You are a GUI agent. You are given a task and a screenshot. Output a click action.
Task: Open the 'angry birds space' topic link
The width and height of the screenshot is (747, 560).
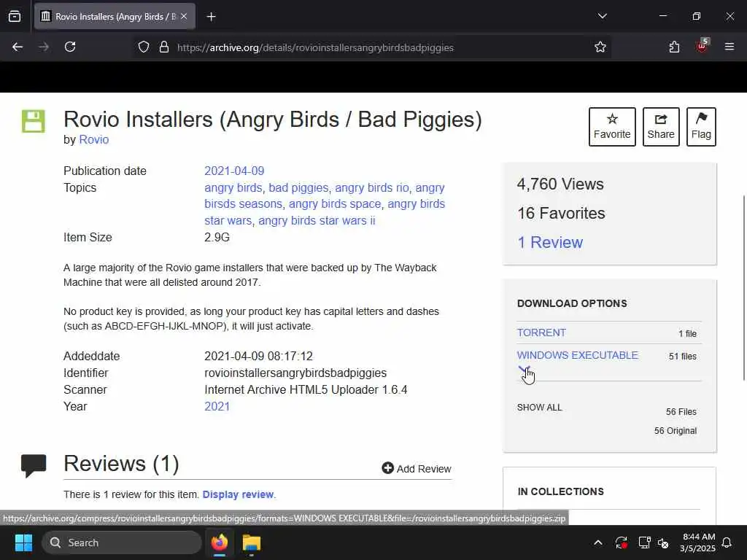(335, 204)
